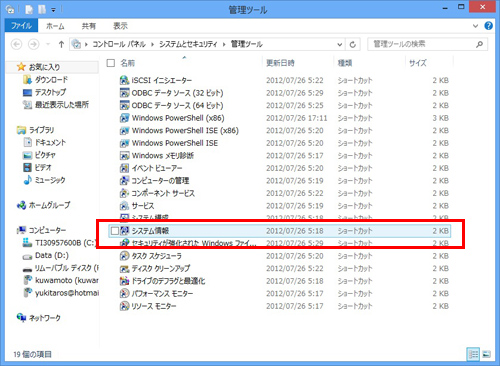Switch to the 表示 ribbon tab
The width and height of the screenshot is (500, 366).
(120, 26)
